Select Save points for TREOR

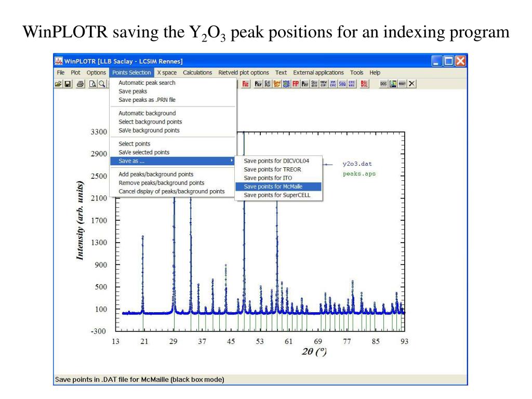[x=278, y=169]
